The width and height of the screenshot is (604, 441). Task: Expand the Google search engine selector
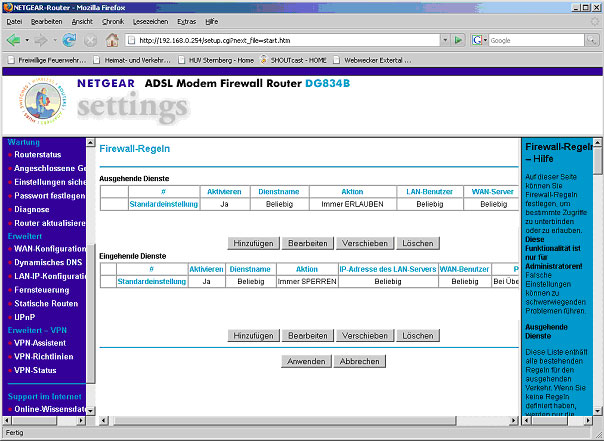point(481,40)
